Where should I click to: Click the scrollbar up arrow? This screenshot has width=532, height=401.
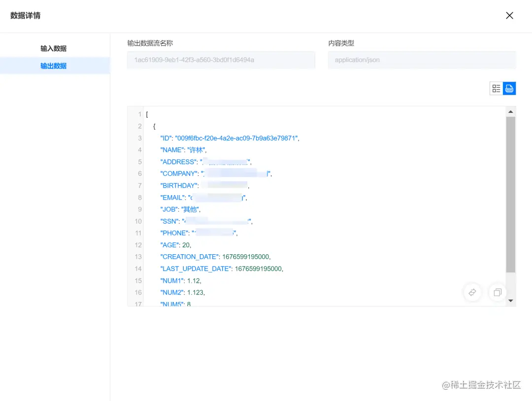pos(511,112)
